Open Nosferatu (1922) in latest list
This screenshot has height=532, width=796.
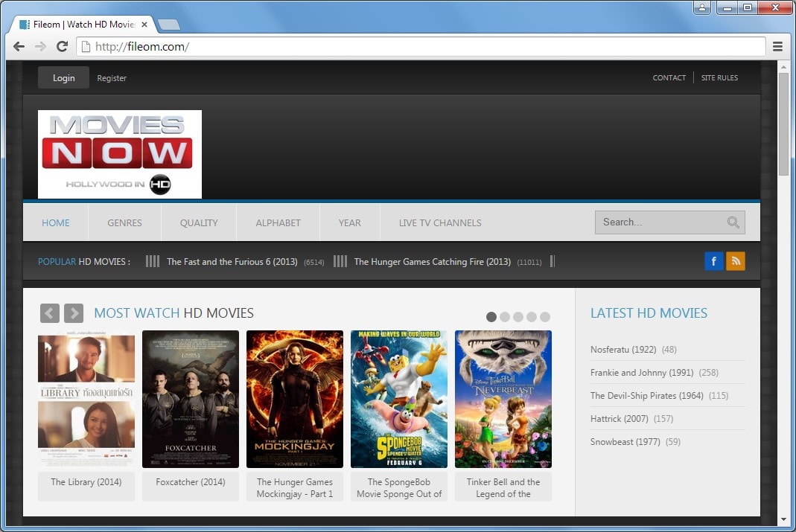623,350
